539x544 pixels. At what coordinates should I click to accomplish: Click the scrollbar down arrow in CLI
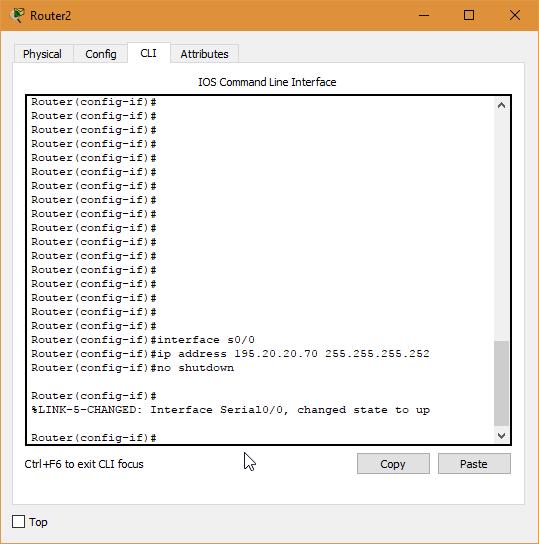501,435
